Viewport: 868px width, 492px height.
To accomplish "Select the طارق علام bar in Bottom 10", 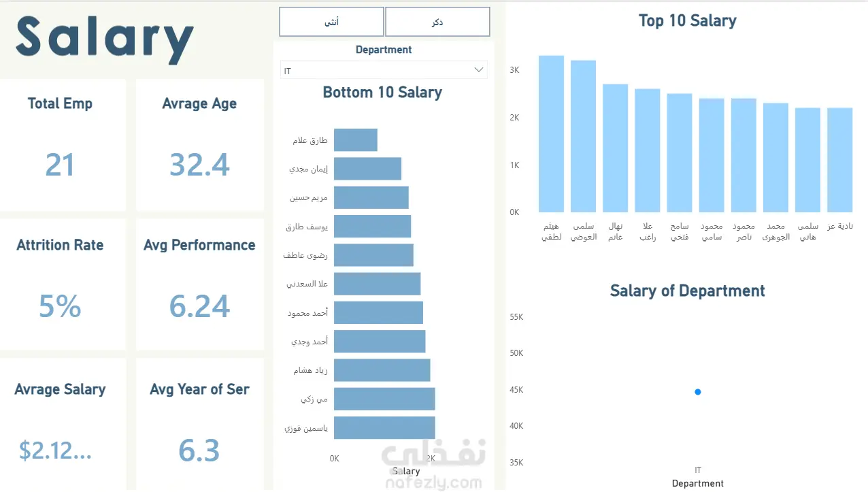I will 355,140.
